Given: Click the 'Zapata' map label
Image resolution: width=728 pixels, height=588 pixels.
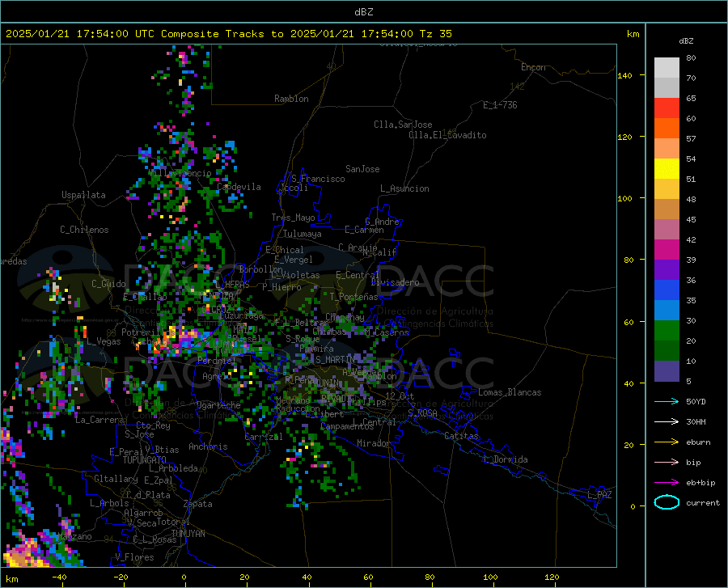Looking at the screenshot, I should [x=198, y=504].
